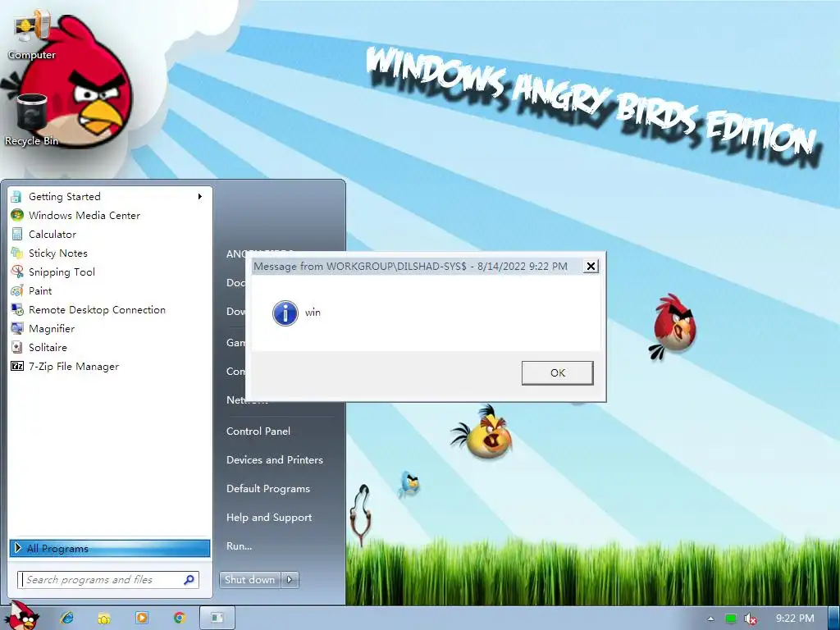Open the Run... command

[x=239, y=546]
